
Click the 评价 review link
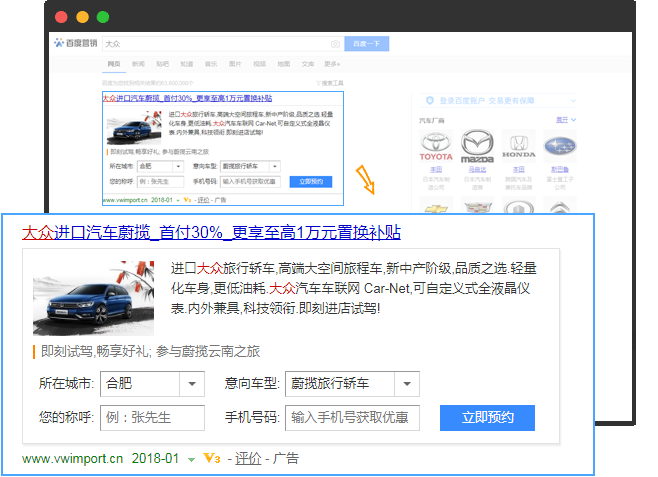248,459
